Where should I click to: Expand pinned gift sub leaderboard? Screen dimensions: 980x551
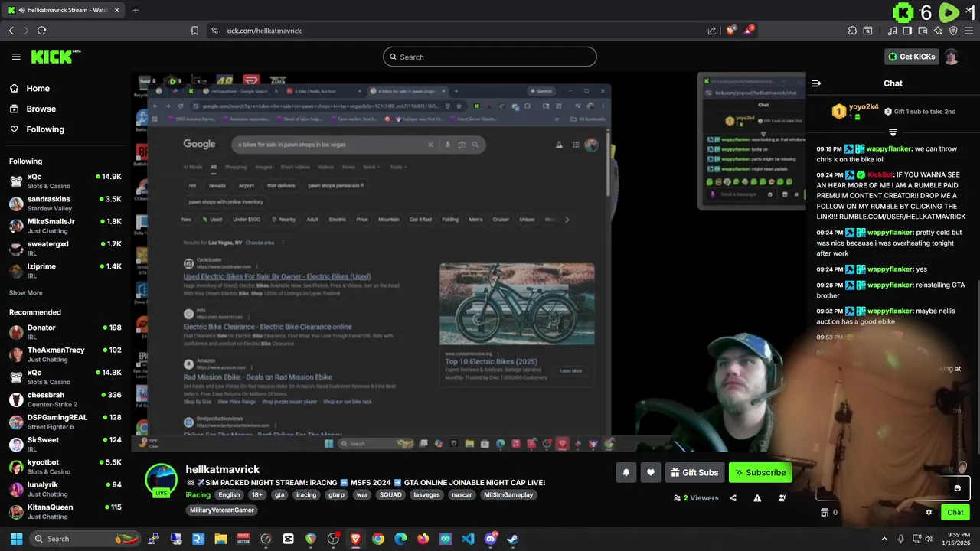coord(893,132)
